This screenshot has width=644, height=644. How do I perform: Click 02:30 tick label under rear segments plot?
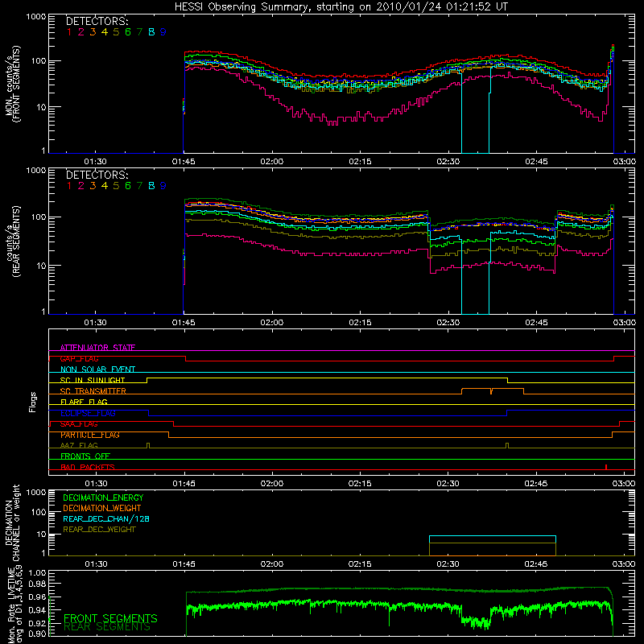[x=448, y=323]
